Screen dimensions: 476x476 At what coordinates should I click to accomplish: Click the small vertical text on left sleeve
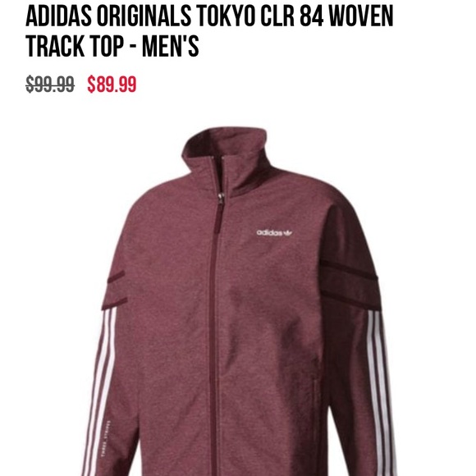108,438
